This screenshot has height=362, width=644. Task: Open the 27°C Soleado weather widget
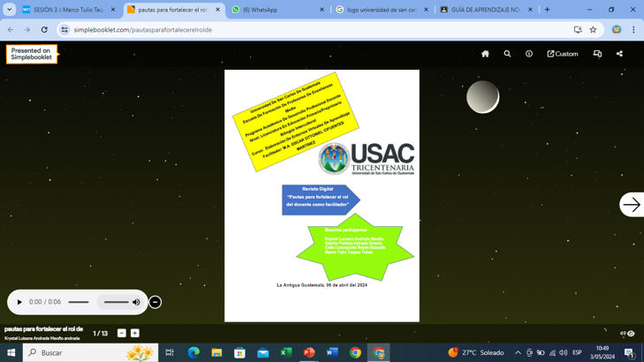[476, 352]
